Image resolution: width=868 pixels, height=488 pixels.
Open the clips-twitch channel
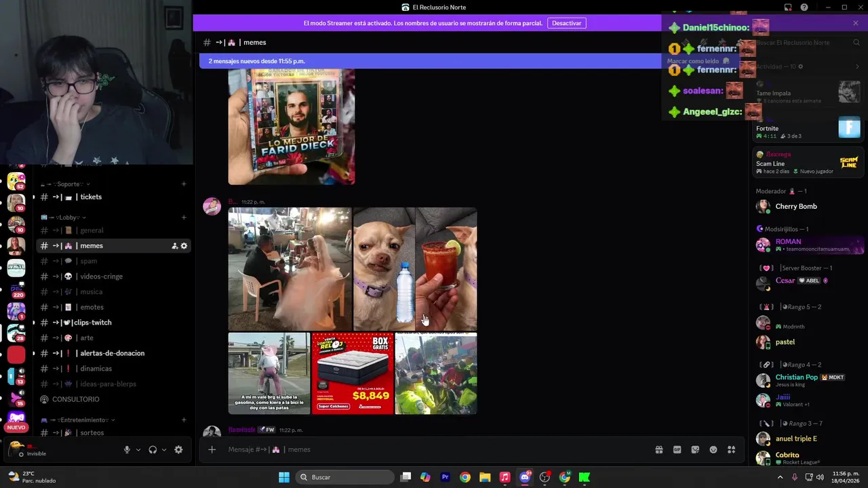click(114, 323)
